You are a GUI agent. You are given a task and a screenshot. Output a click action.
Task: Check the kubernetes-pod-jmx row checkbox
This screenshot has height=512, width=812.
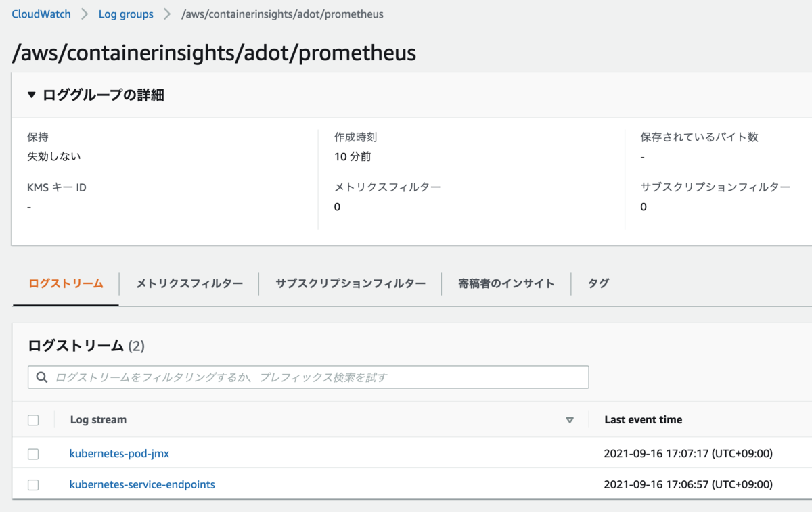coord(33,454)
